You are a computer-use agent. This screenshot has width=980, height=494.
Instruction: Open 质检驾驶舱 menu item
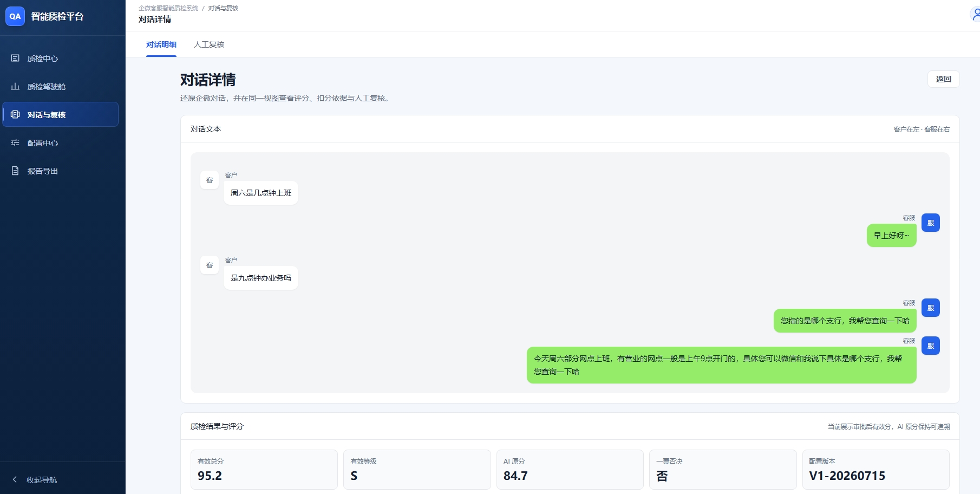point(61,86)
